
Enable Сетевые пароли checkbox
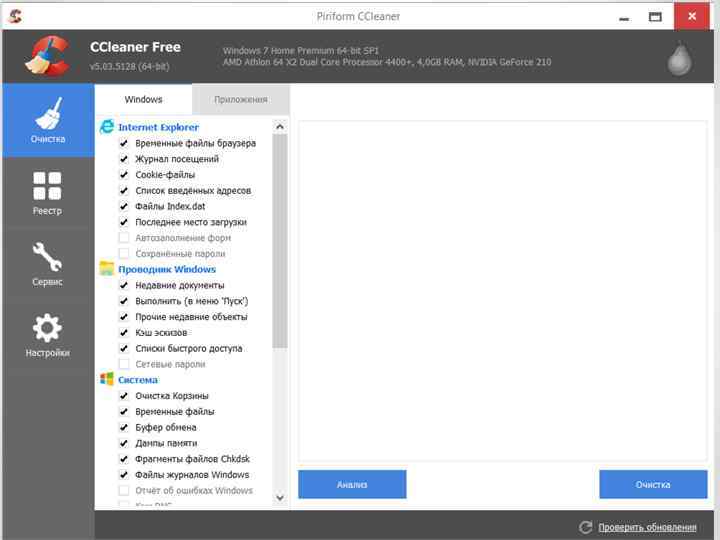tap(124, 364)
